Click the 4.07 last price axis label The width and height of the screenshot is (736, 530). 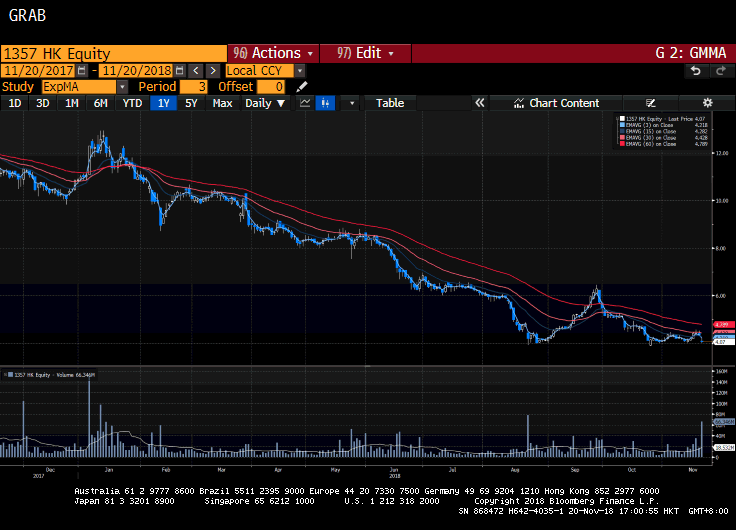(723, 342)
